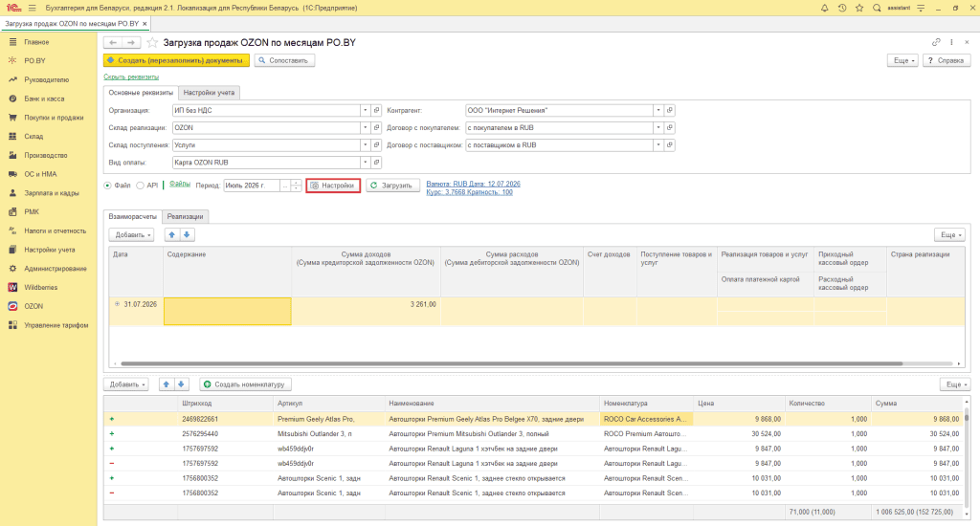
Task: Move Взаиморасчеты row down with arrow
Action: pos(187,235)
